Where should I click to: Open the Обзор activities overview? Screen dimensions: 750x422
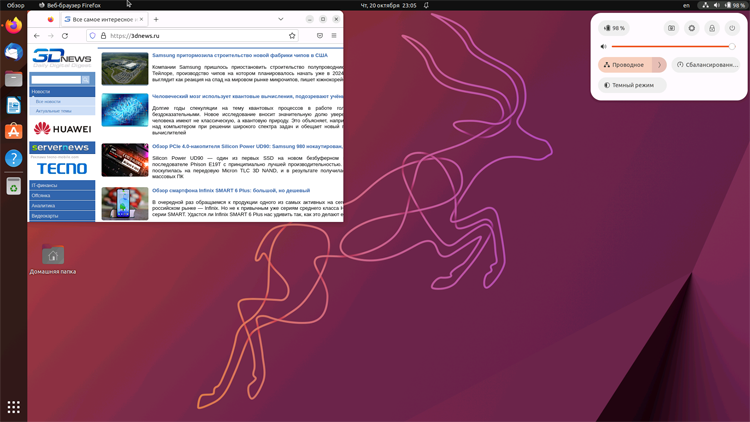pos(15,5)
